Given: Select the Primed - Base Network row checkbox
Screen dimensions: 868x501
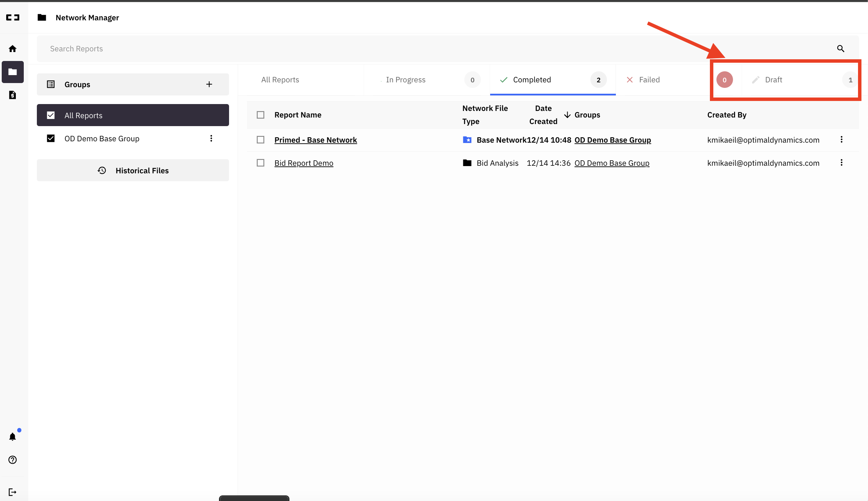Looking at the screenshot, I should [260, 140].
